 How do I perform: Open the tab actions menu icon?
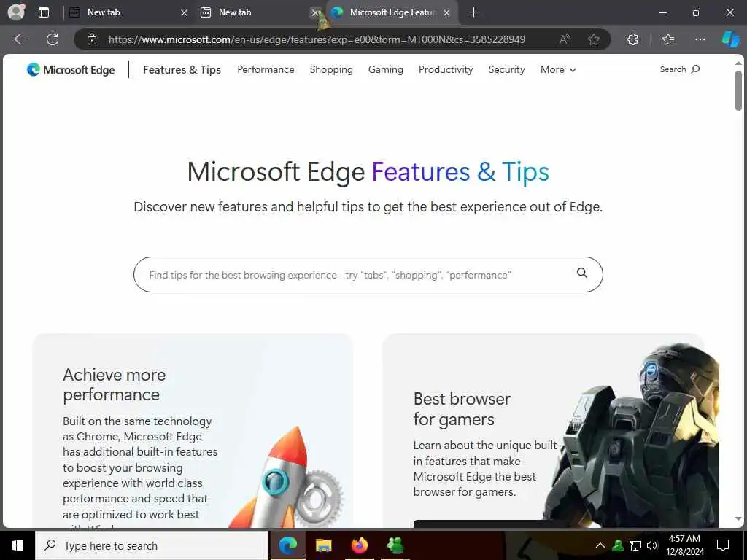pyautogui.click(x=43, y=12)
